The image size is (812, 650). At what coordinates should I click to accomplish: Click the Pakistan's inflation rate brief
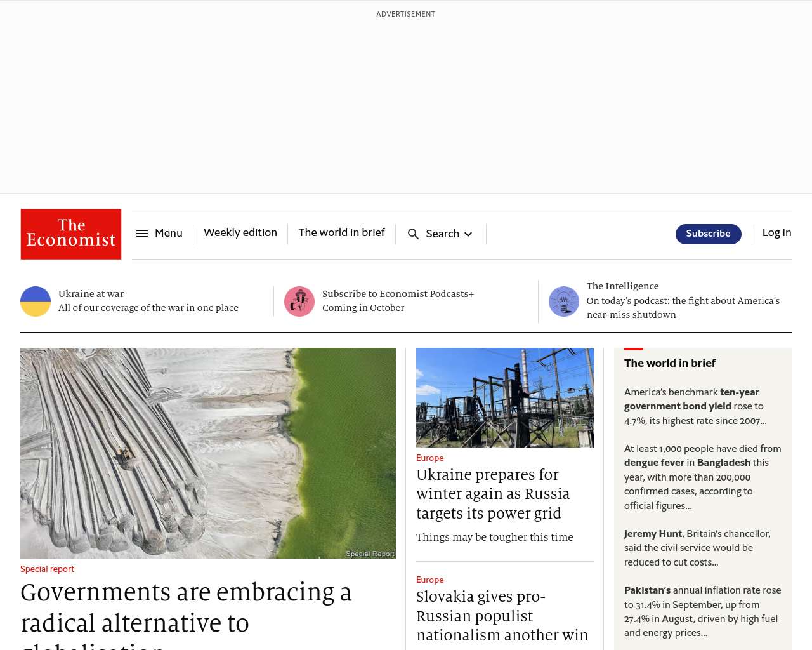(702, 611)
